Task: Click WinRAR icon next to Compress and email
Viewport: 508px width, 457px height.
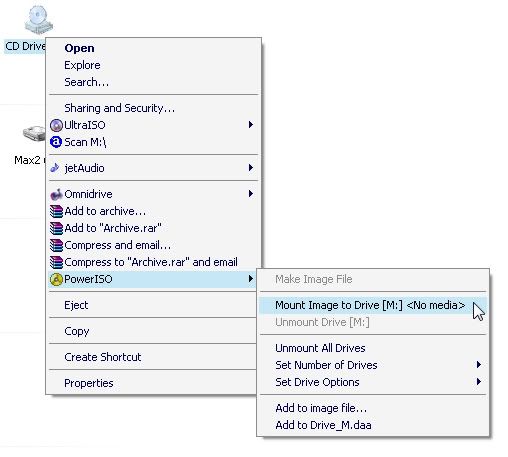Action: coord(56,245)
